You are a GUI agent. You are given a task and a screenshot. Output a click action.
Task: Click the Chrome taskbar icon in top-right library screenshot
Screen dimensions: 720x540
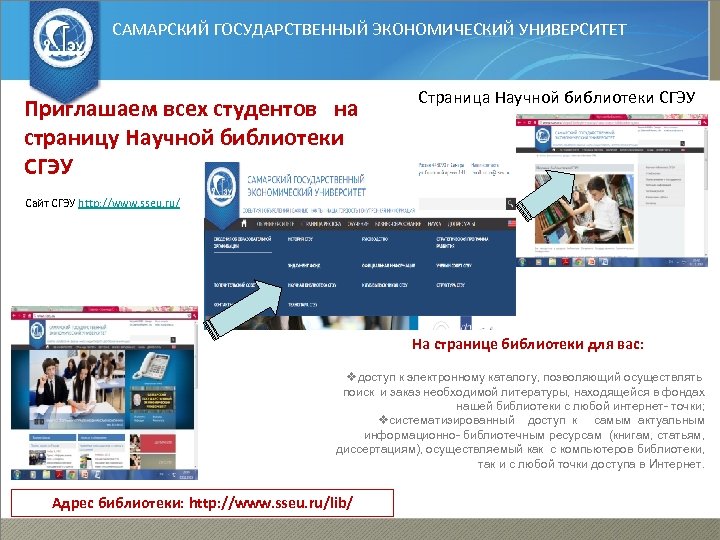pos(578,262)
